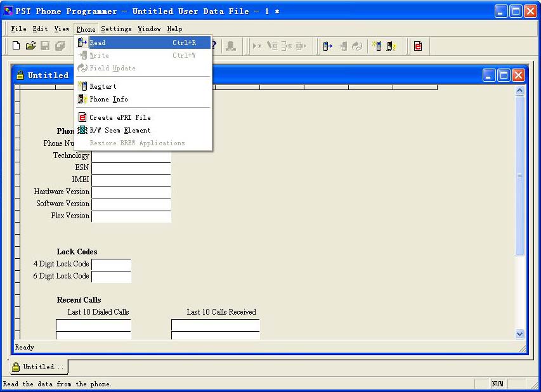Screen dimensions: 541x392
Task: Click the New file toolbar icon
Action: 16,46
